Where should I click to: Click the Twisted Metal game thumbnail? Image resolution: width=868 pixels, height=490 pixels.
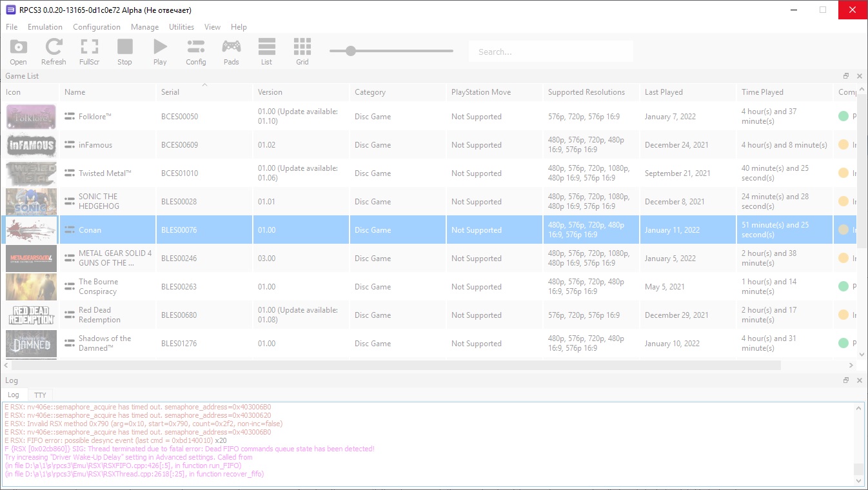31,173
